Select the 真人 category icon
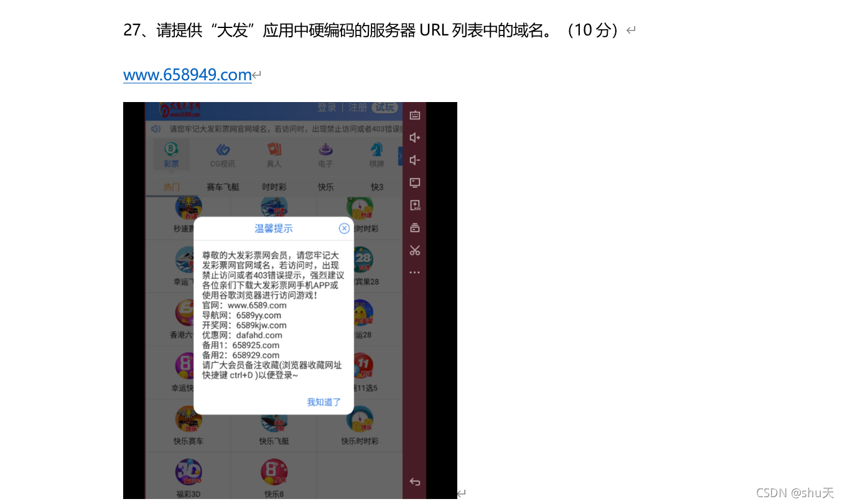 tap(274, 155)
